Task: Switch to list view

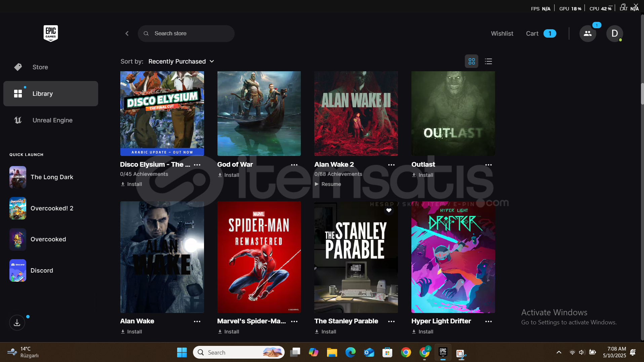Action: (488, 62)
